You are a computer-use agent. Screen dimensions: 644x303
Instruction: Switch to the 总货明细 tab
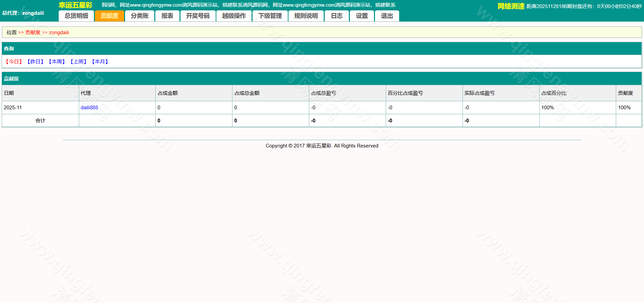(x=76, y=16)
